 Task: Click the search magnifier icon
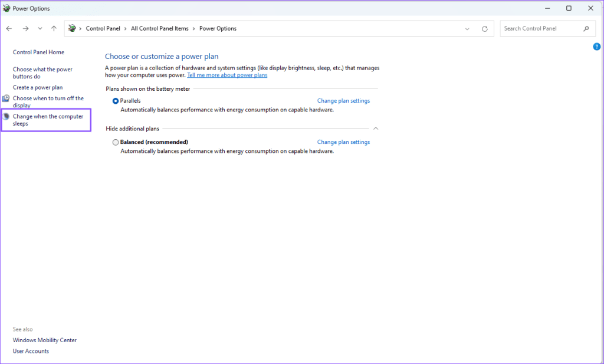(x=586, y=28)
